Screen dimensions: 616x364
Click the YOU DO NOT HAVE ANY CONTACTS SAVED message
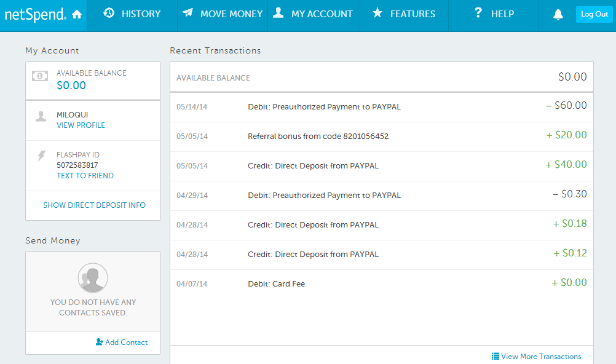[x=93, y=307]
